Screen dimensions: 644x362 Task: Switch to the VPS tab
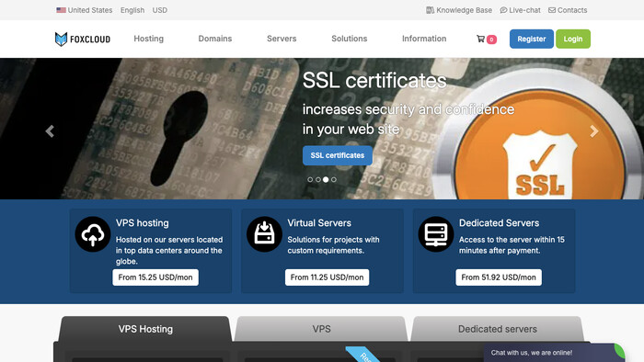pos(321,329)
